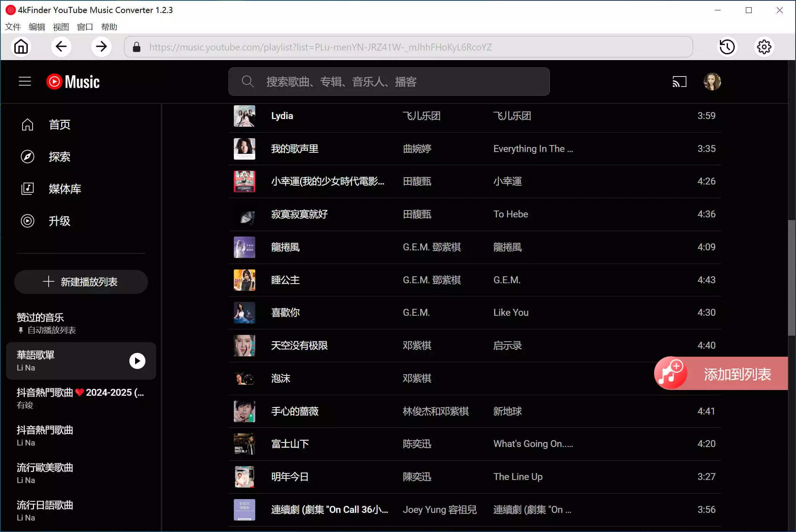
Task: Open 赞过的音乐 playlist
Action: pyautogui.click(x=81, y=323)
